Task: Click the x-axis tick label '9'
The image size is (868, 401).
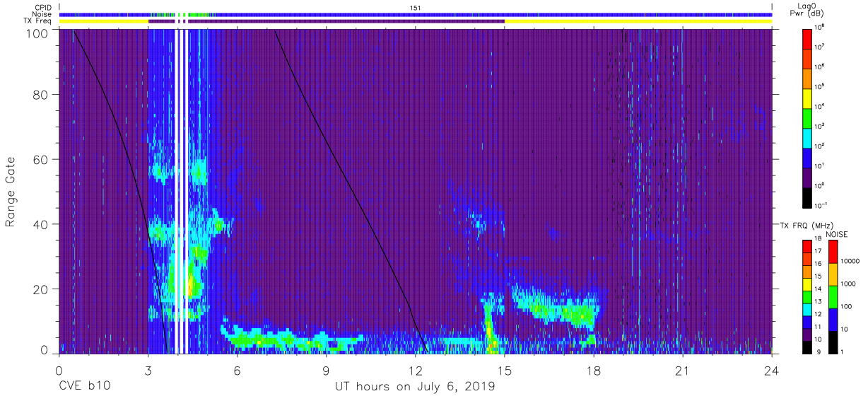Action: [x=326, y=370]
